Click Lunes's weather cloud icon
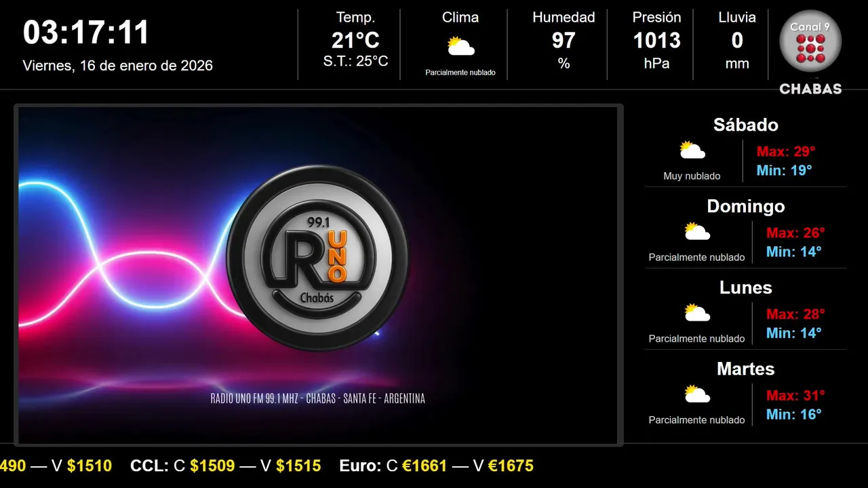The width and height of the screenshot is (868, 488). tap(697, 313)
